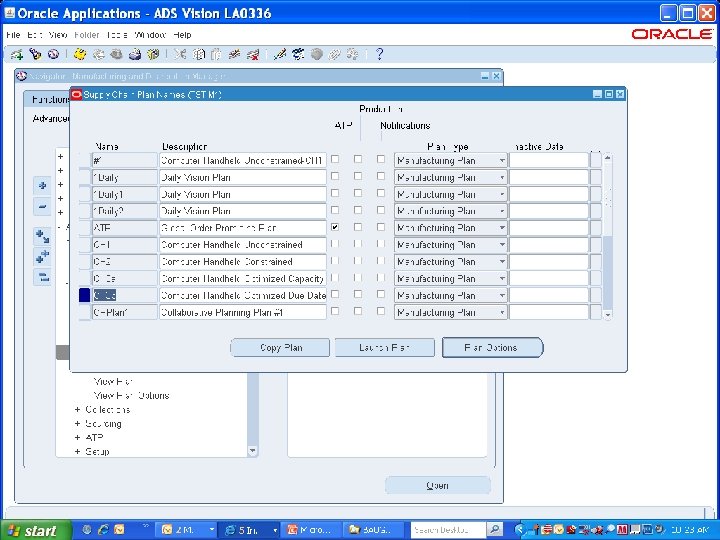The height and width of the screenshot is (540, 720).
Task: Click the Delete record toolbar icon
Action: [x=253, y=54]
